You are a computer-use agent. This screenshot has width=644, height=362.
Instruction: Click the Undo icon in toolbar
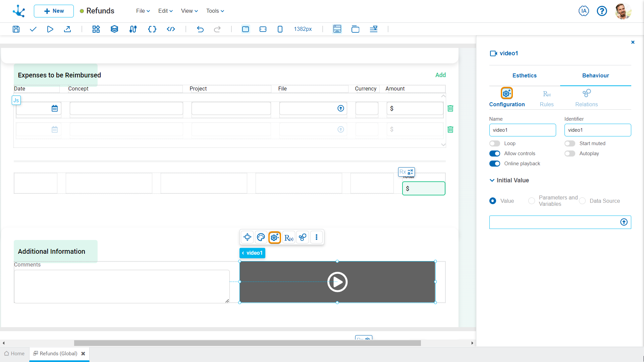(200, 29)
